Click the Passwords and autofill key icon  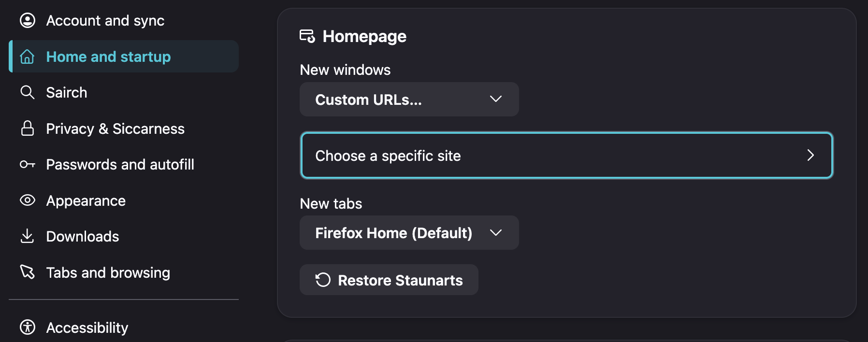(28, 164)
